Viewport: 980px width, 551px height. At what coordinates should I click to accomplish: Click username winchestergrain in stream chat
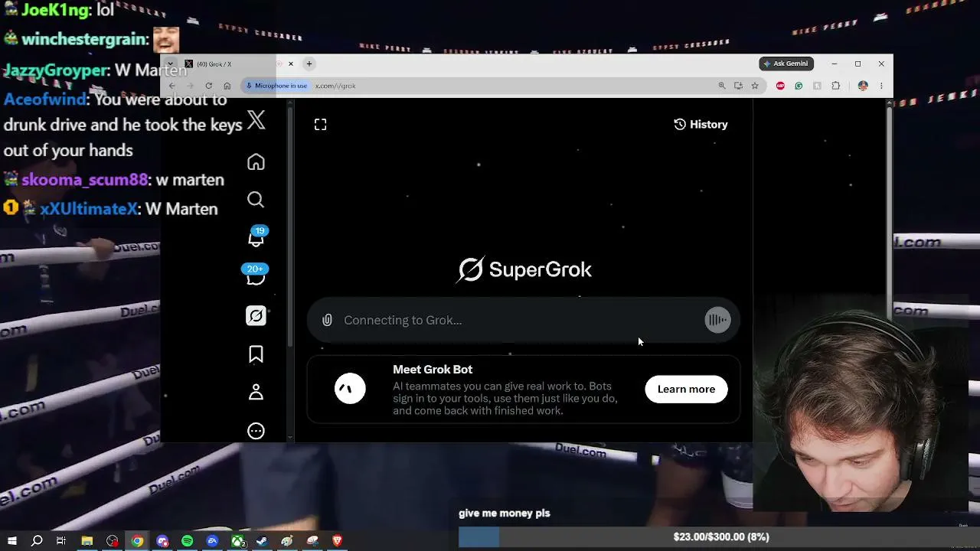[x=84, y=39]
